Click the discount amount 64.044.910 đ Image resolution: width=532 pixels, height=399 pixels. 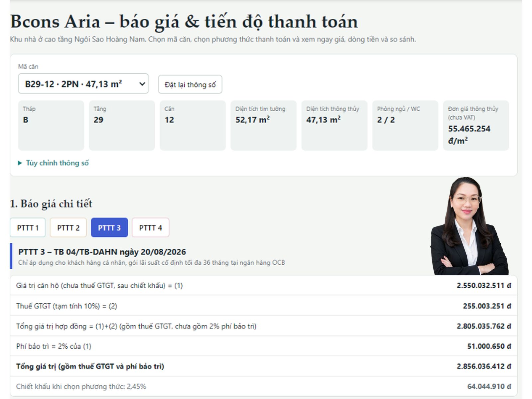(489, 387)
